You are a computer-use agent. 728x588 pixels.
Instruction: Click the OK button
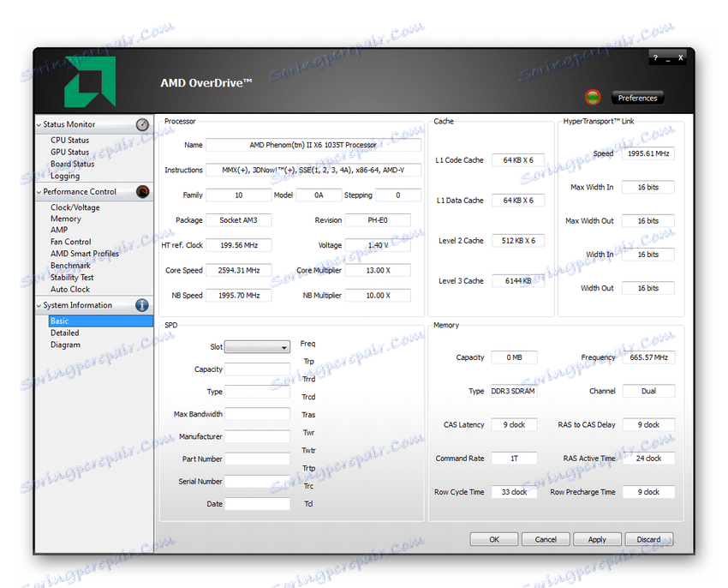click(494, 539)
